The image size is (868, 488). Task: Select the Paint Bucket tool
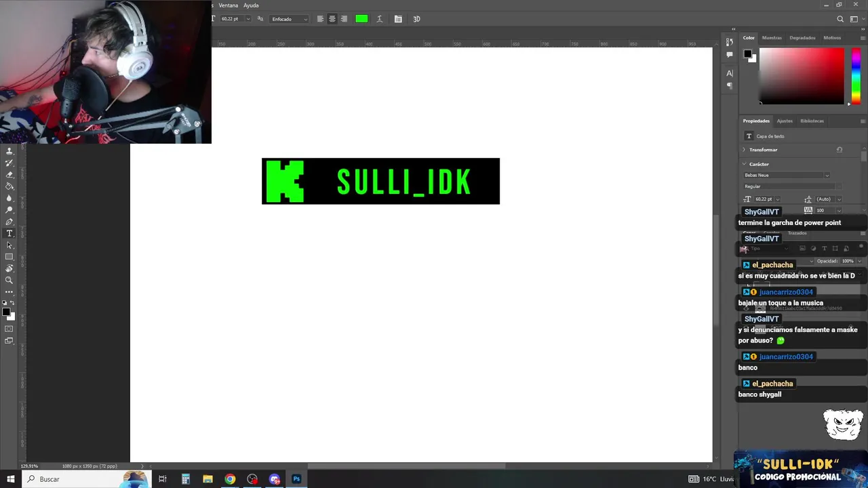(9, 186)
